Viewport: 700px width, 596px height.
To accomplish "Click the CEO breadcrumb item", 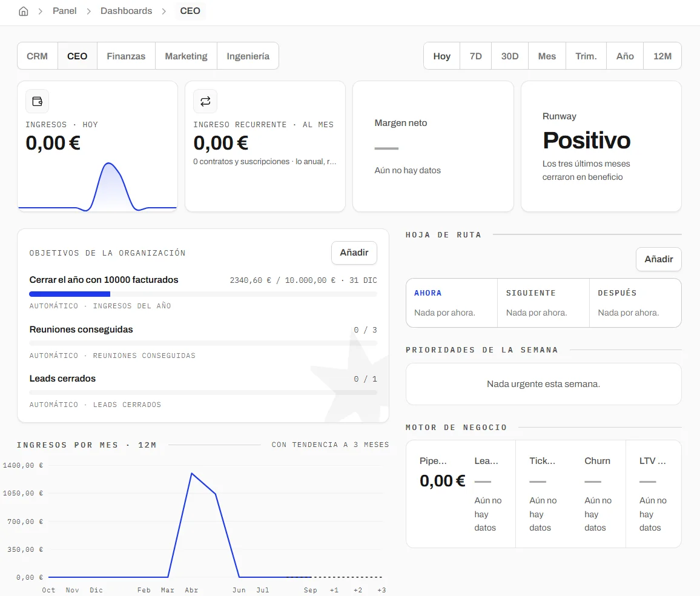I will pos(190,11).
